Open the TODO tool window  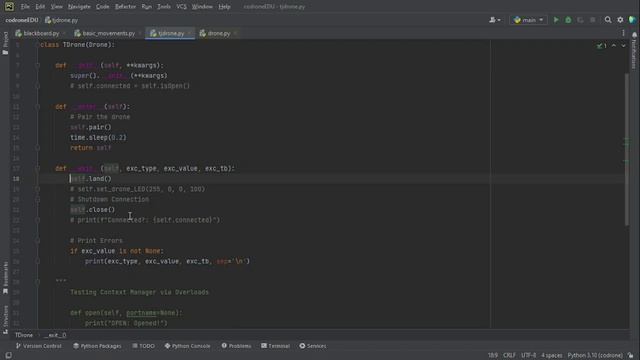tap(143, 346)
